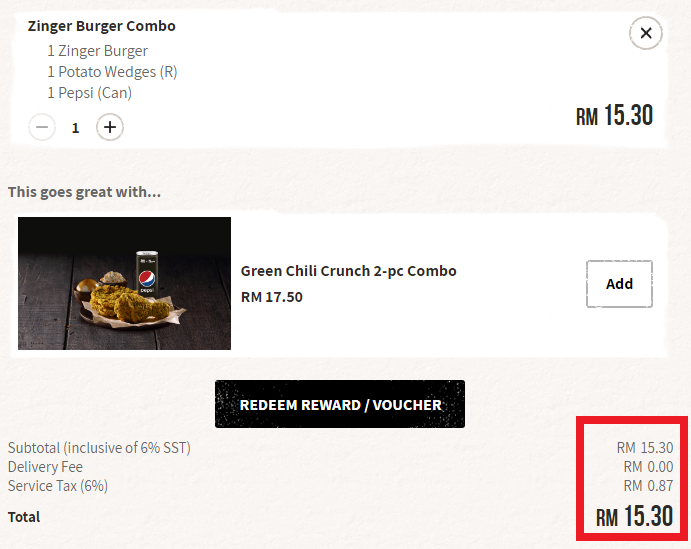Screen dimensions: 691x549
Task: View Green Chili Crunch combo thumbnail image
Action: pyautogui.click(x=124, y=283)
